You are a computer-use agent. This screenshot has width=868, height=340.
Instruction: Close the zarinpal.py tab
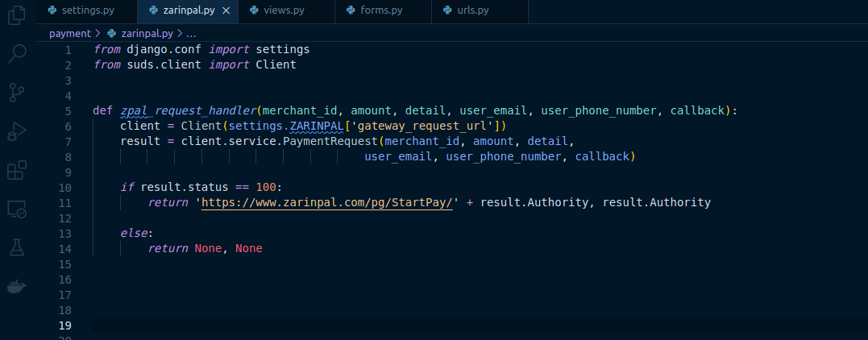click(x=226, y=10)
